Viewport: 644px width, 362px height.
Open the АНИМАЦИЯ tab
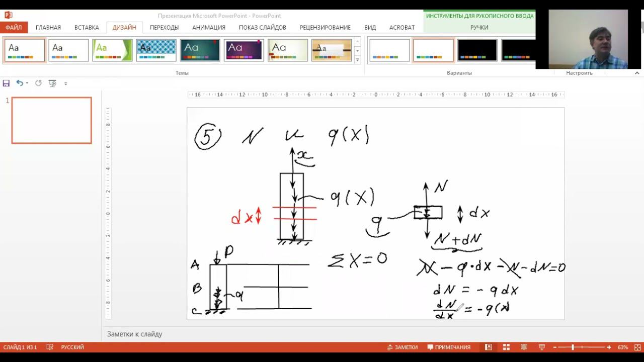coord(209,28)
